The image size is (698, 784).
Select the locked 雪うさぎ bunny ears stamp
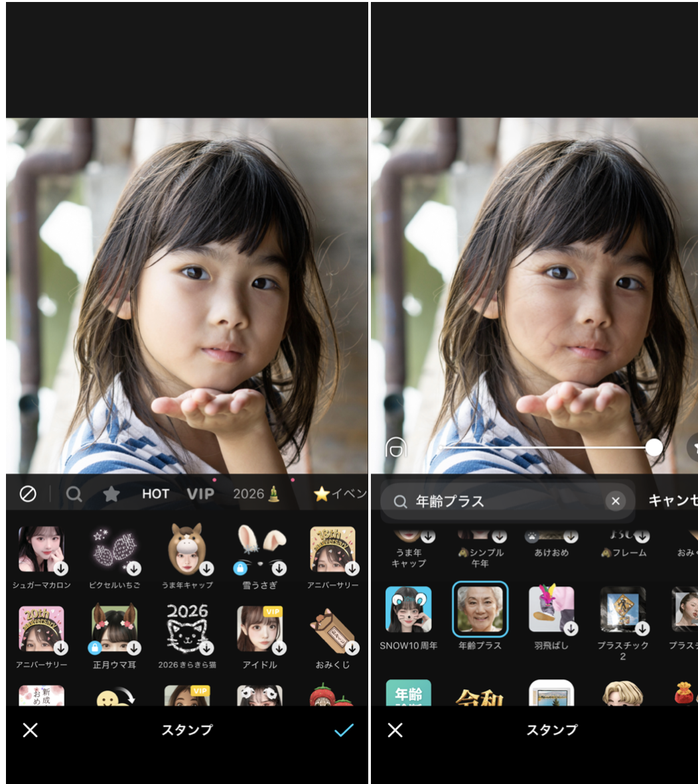(260, 550)
